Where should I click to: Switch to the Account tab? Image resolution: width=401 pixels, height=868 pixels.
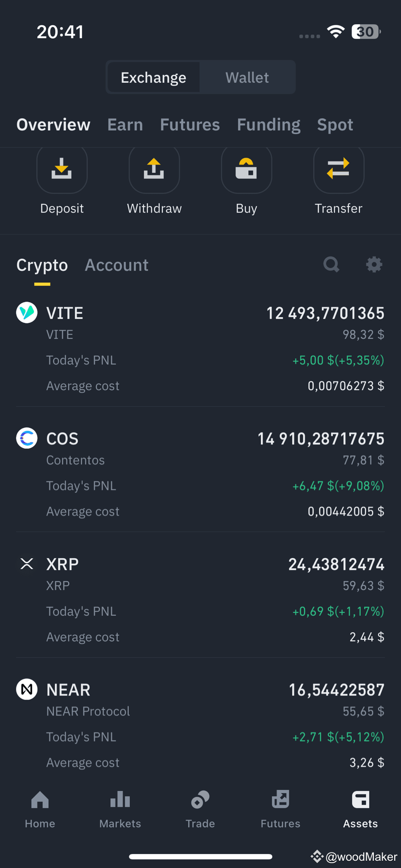(117, 265)
